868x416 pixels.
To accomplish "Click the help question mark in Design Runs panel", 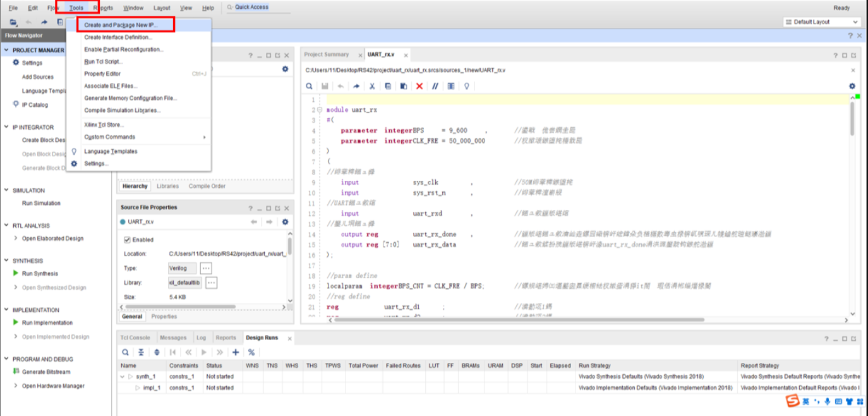I will tap(826, 339).
